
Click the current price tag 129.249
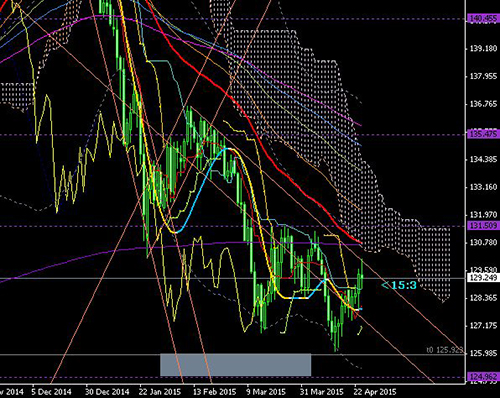click(483, 277)
